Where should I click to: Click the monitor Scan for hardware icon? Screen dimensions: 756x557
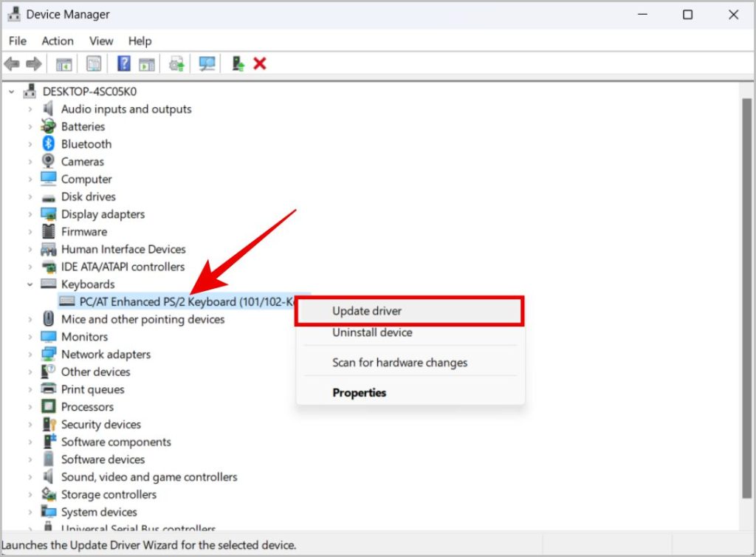coord(207,64)
